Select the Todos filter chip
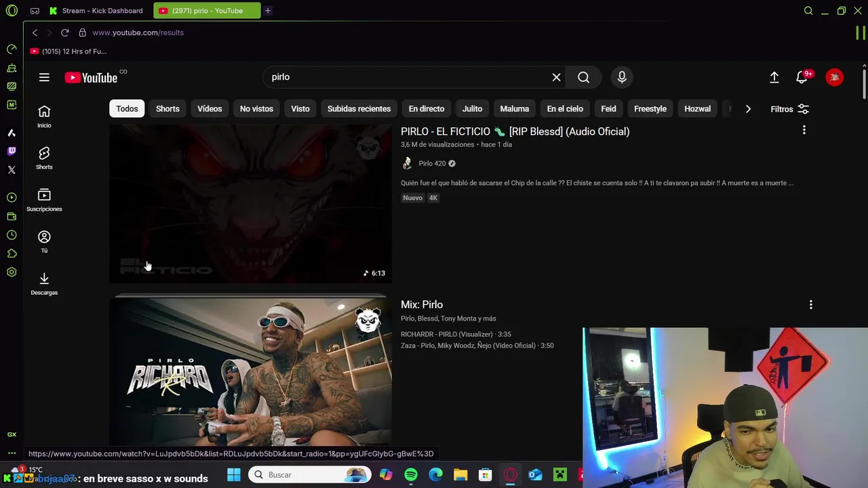Image resolution: width=868 pixels, height=488 pixels. click(127, 109)
